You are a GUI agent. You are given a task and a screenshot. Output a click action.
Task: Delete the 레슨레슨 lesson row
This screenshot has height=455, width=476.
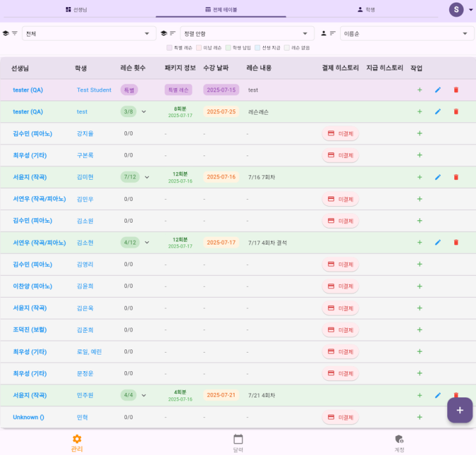point(456,111)
